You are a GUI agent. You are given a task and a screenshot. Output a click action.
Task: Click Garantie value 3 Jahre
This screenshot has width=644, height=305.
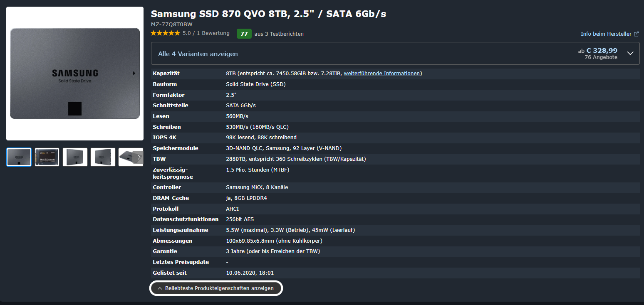point(273,251)
